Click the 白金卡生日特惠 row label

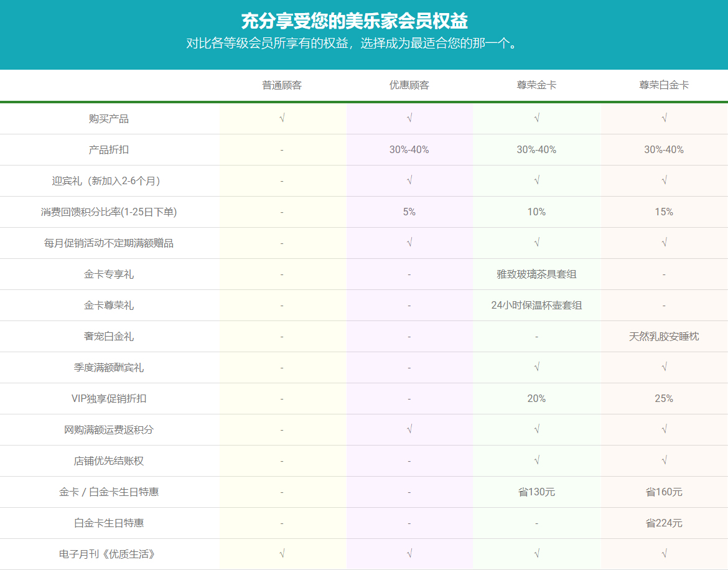point(109,523)
